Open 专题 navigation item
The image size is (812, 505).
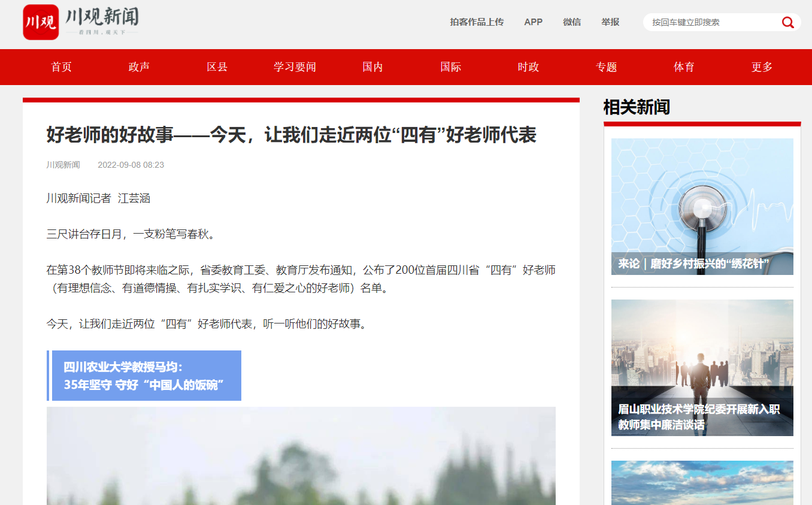tap(606, 67)
